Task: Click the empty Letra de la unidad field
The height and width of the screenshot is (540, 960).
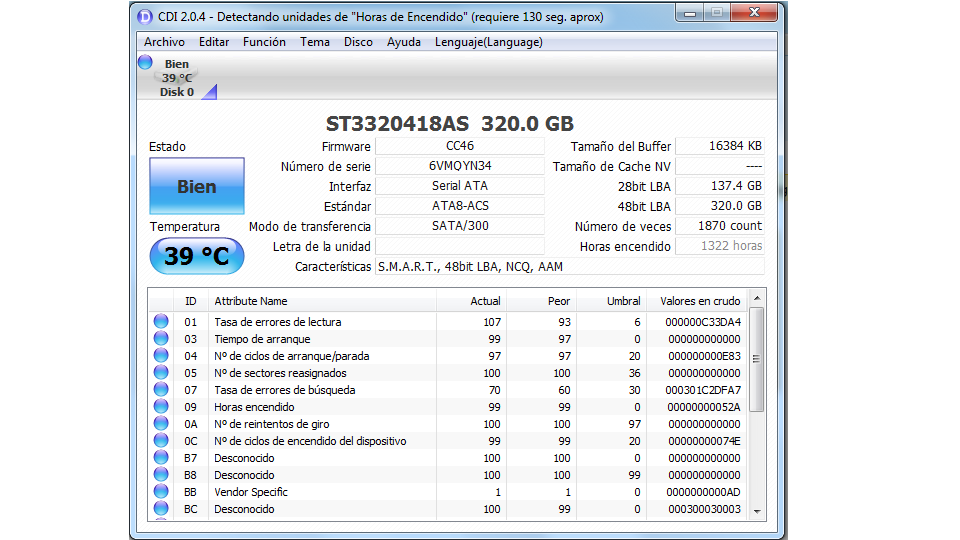Action: click(460, 246)
